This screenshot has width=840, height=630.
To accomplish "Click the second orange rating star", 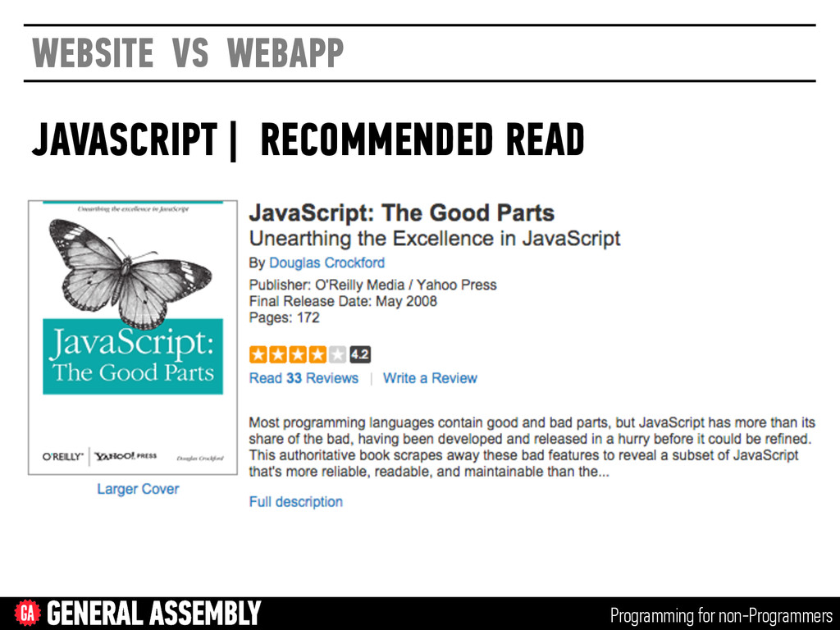I will (278, 354).
